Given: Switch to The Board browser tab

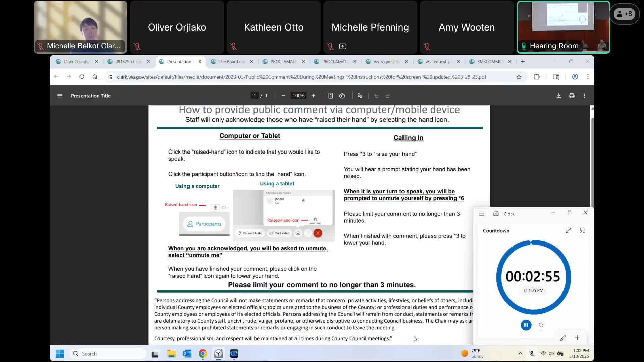Looking at the screenshot, I should (231, 62).
